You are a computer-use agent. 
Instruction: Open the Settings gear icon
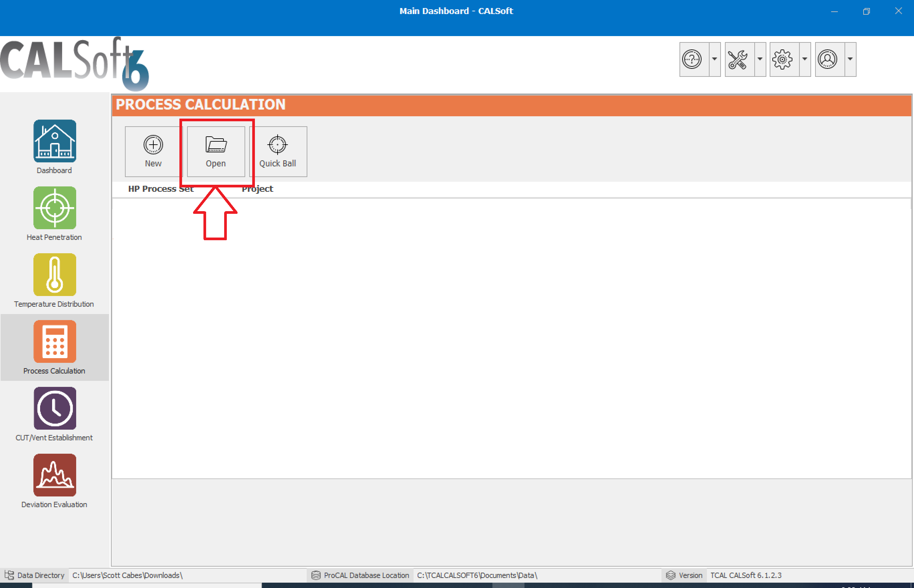pyautogui.click(x=783, y=59)
